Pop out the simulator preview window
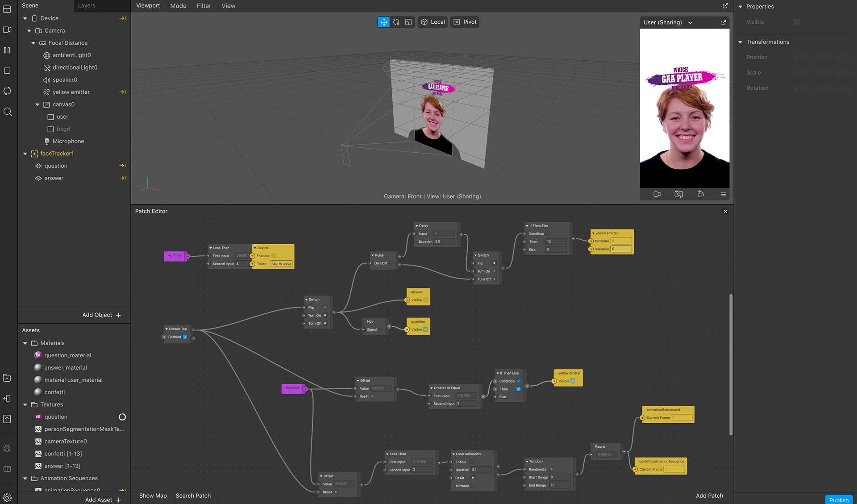This screenshot has width=857, height=504. click(723, 22)
